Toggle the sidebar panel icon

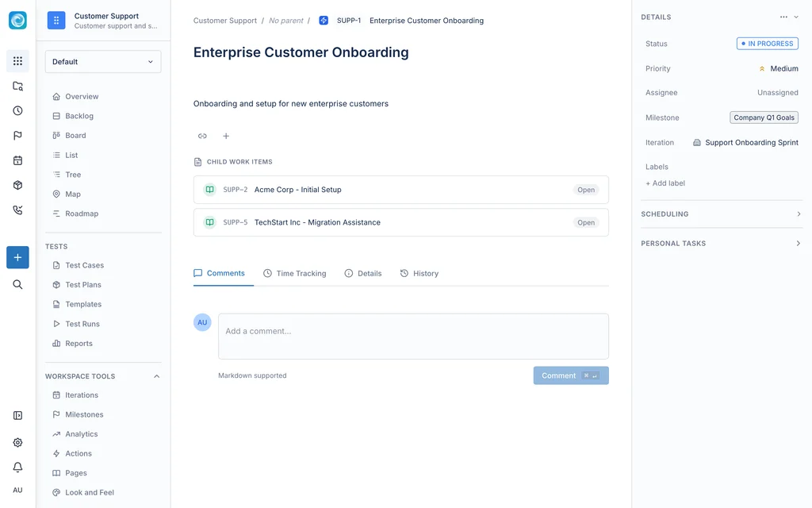17,415
